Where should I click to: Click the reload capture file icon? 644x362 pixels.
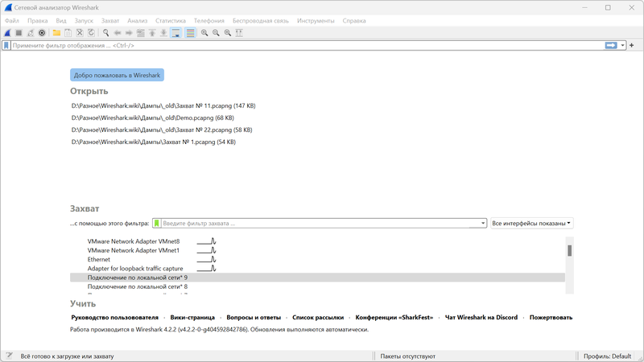[91, 33]
